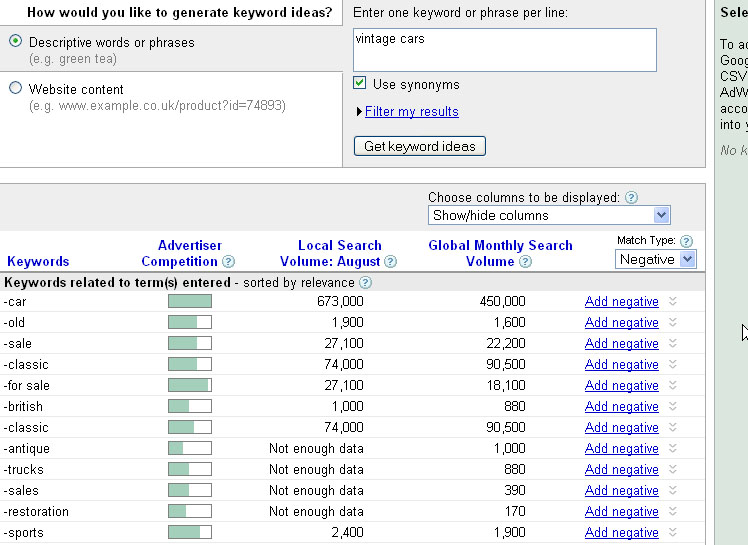Click competition bar for -for sale keyword

[189, 385]
